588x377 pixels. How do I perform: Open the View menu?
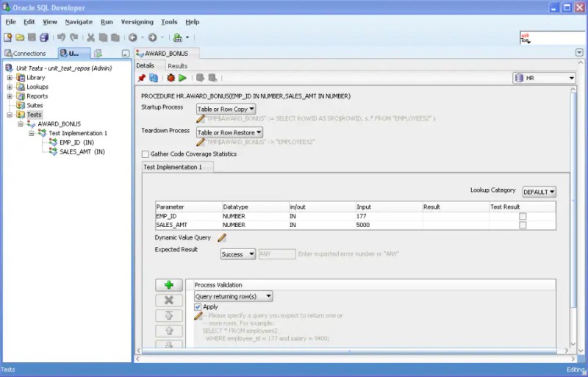(49, 22)
